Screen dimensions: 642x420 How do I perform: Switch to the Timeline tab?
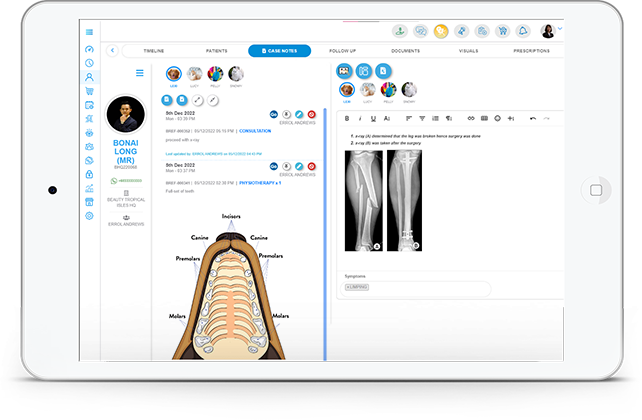[x=154, y=51]
